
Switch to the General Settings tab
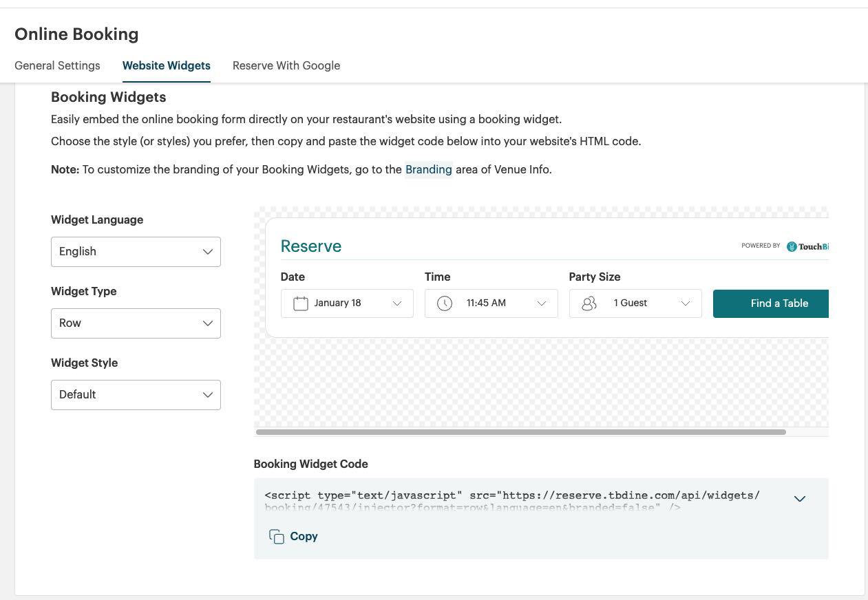57,65
